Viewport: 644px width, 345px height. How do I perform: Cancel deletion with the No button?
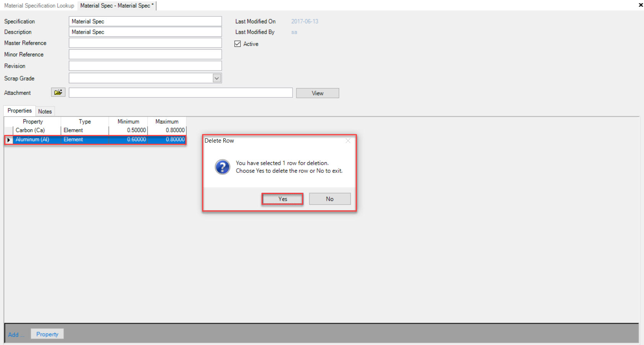click(x=330, y=199)
